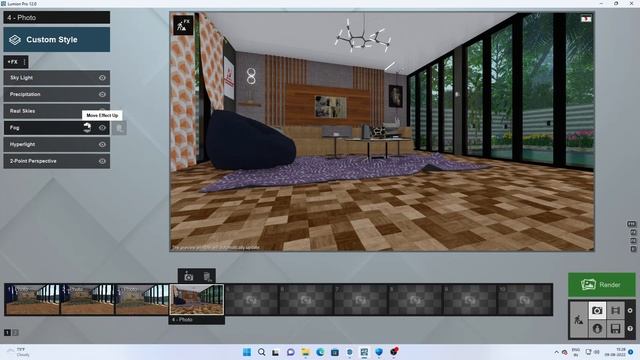Select third preview quality button

point(633,241)
